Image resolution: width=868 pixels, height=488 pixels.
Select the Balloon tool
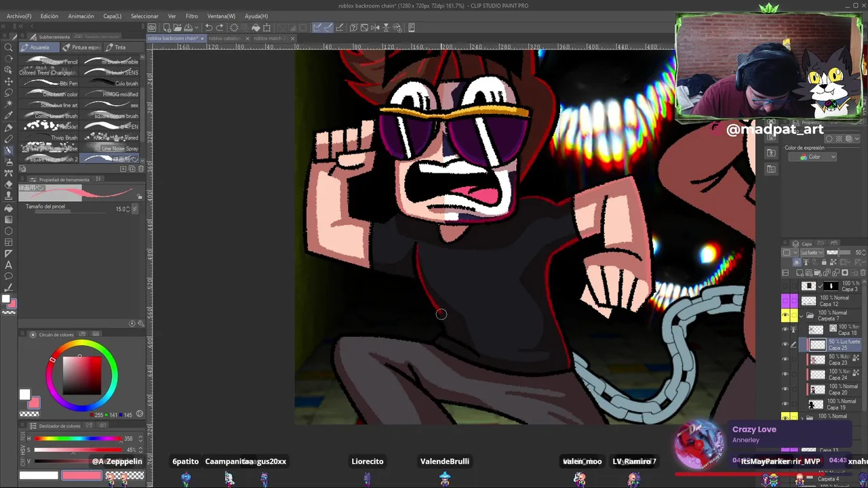(9, 277)
